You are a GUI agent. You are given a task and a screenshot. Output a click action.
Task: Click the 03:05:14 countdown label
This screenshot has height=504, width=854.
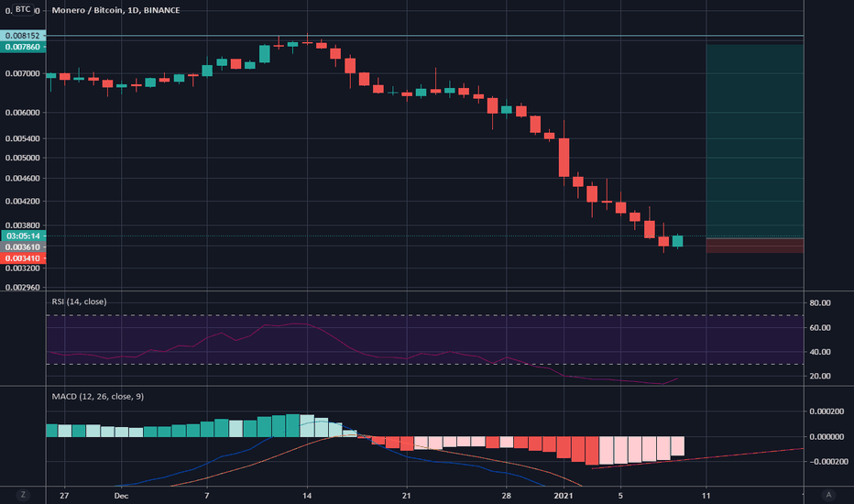coord(23,236)
